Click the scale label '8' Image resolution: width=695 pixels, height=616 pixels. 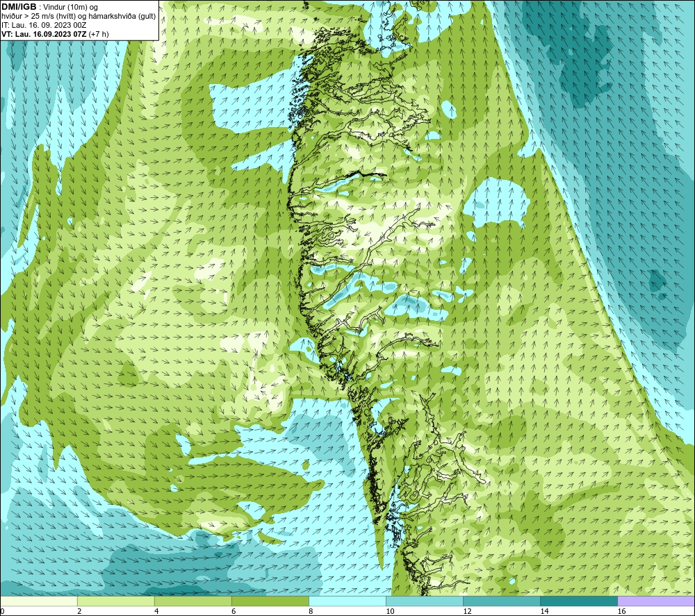coord(311,611)
